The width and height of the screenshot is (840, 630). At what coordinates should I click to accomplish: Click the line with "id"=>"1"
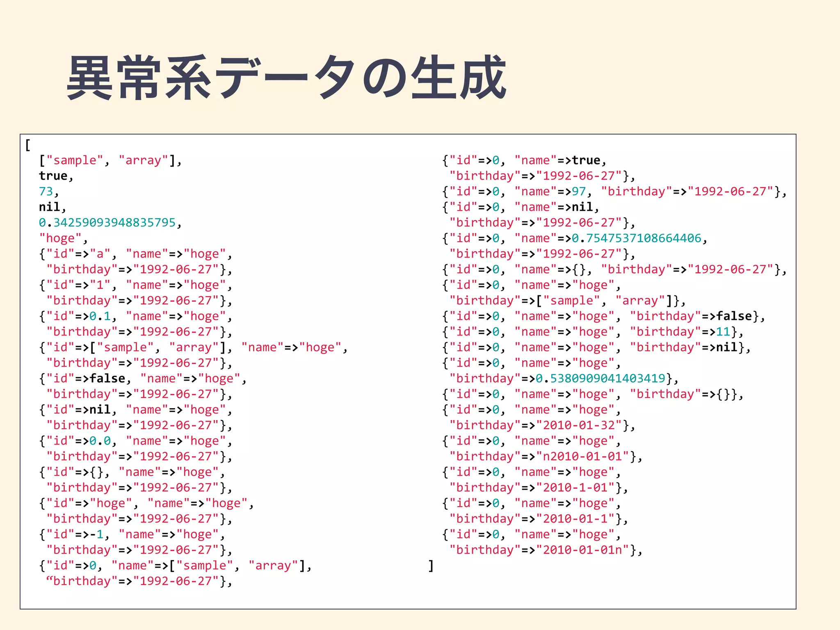(136, 285)
